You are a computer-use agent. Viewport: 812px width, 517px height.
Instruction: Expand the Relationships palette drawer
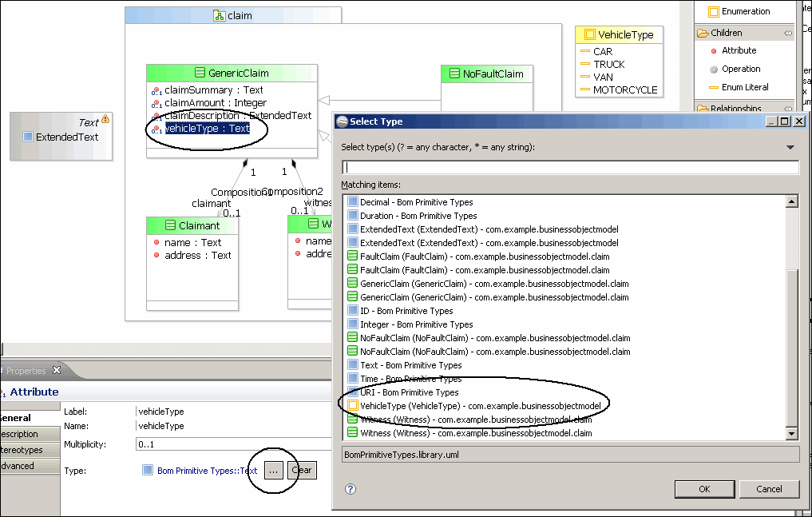coord(735,109)
